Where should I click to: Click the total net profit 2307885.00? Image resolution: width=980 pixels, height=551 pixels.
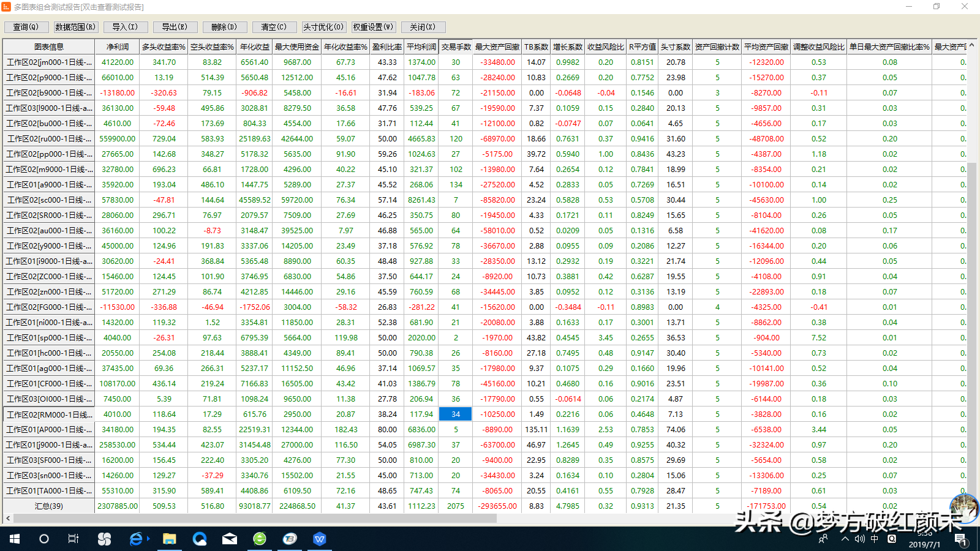click(x=118, y=506)
